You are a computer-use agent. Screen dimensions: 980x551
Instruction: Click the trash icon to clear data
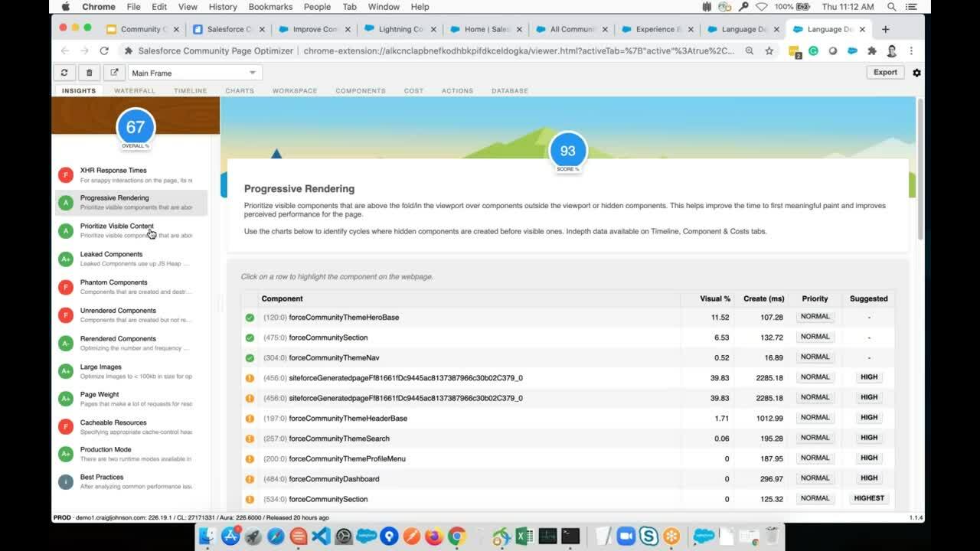point(89,73)
